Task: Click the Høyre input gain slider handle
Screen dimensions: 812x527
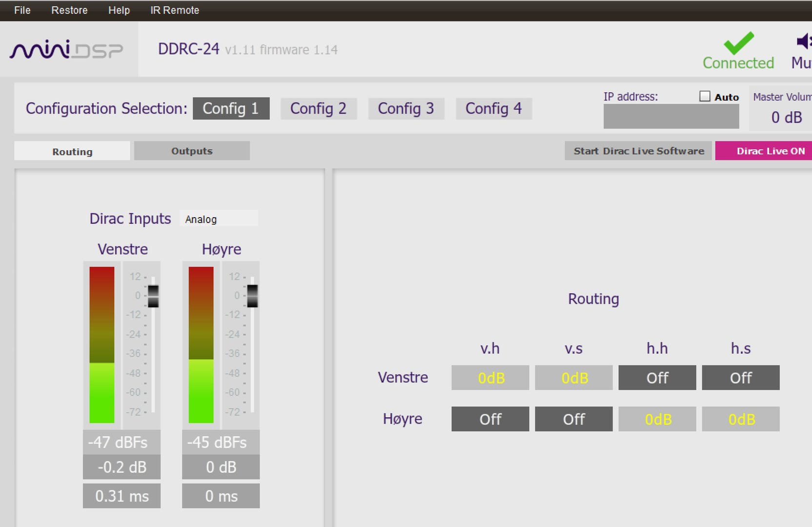Action: tap(252, 296)
